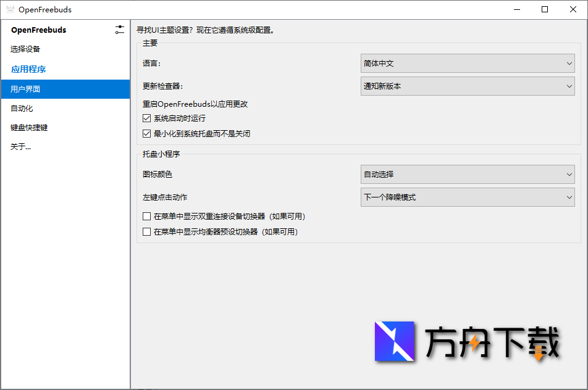The height and width of the screenshot is (390, 588).
Task: Click the taskbar strip at screen bottom
Action: [294, 388]
